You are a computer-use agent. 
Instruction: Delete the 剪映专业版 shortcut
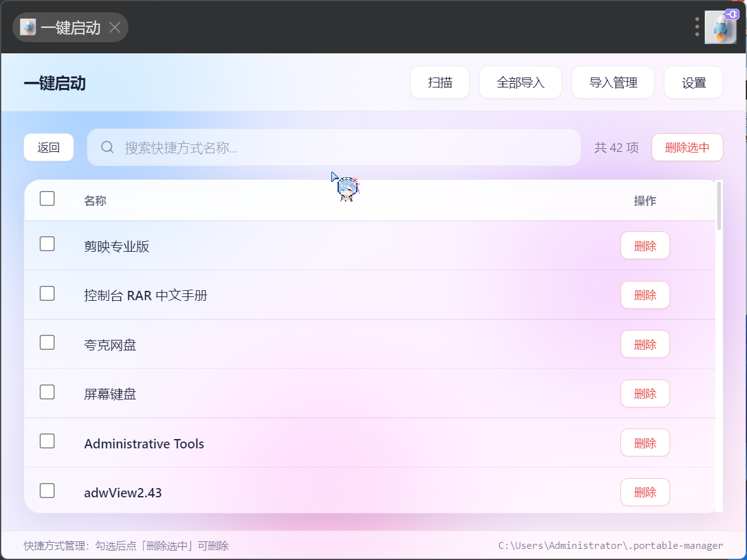pyautogui.click(x=645, y=246)
